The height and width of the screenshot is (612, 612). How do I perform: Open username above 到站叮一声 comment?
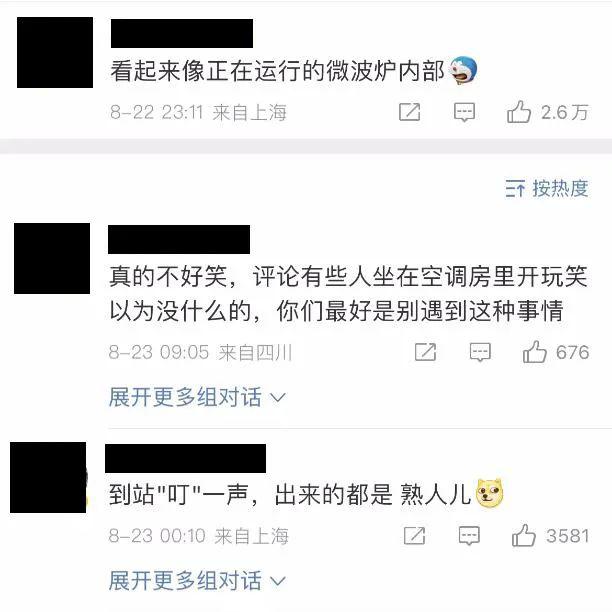coord(185,458)
